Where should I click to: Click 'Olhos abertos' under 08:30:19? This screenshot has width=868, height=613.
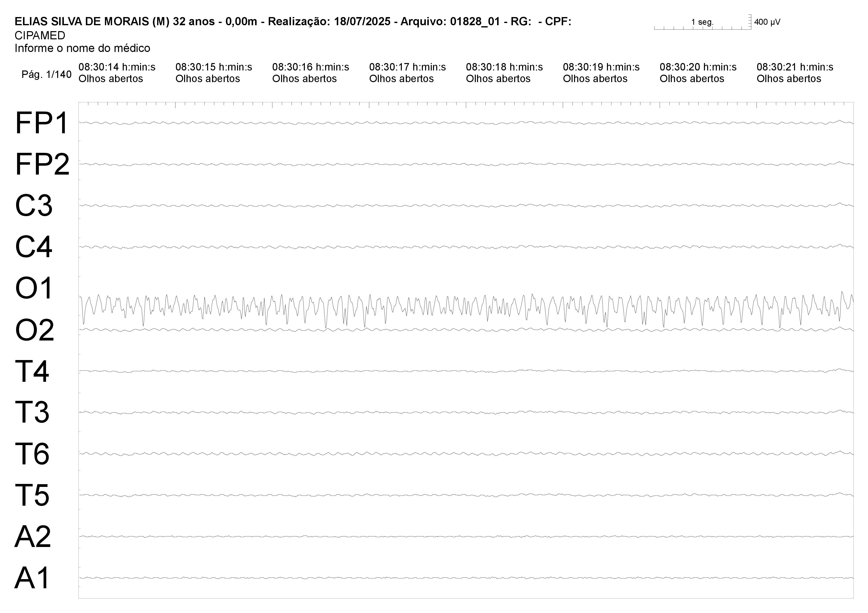click(x=595, y=79)
